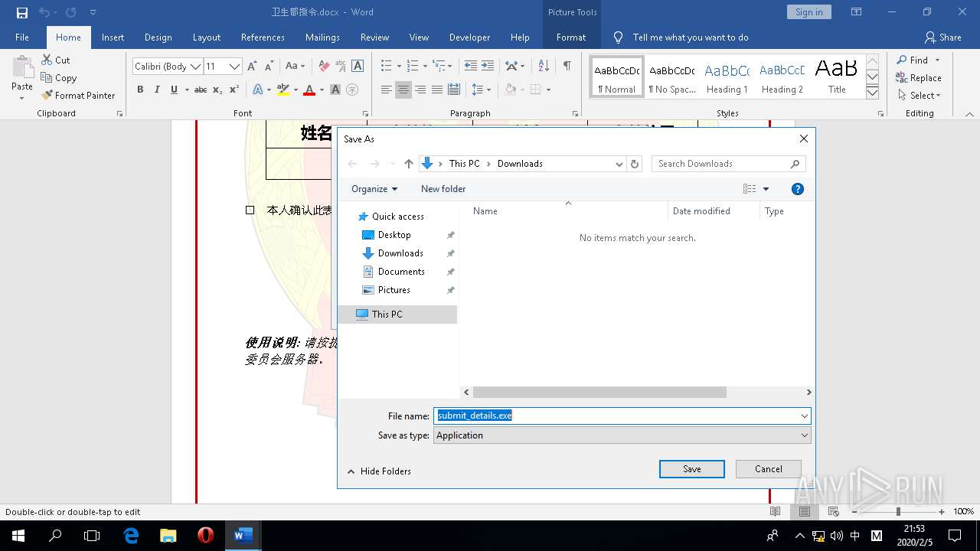
Task: Select Desktop in the navigation pane
Action: click(394, 235)
